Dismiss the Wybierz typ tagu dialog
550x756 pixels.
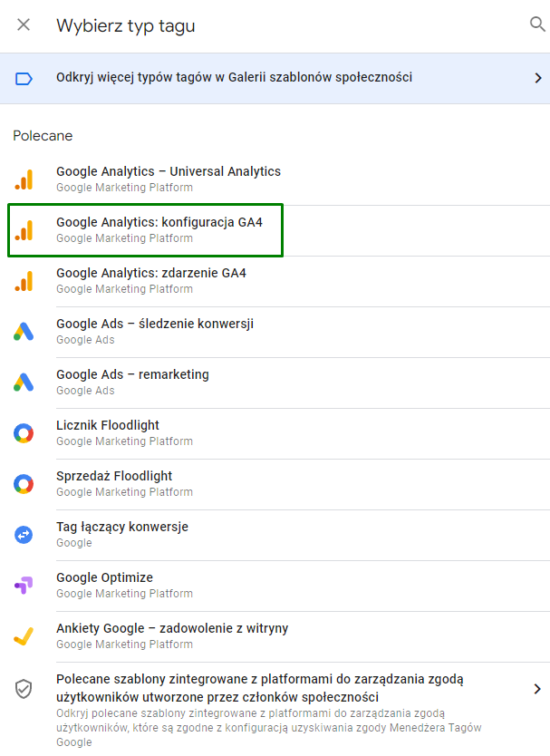(24, 24)
